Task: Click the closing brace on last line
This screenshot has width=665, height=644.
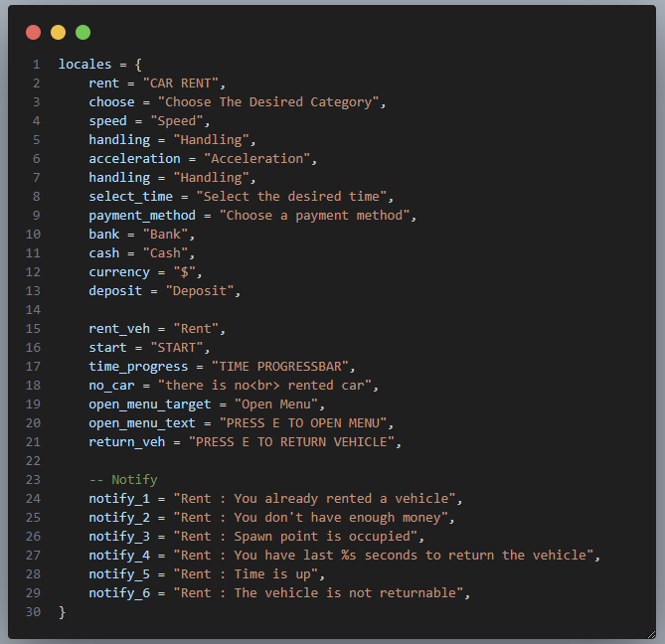Action: 63,612
